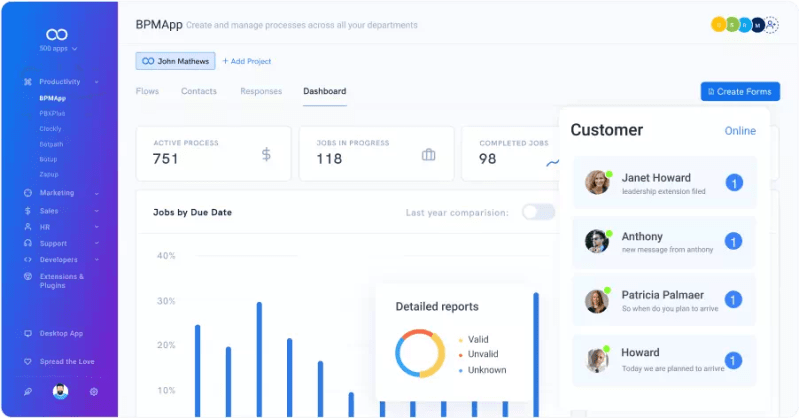This screenshot has width=799, height=418.
Task: Click the Jobs by Due Date heading
Action: pyautogui.click(x=192, y=213)
